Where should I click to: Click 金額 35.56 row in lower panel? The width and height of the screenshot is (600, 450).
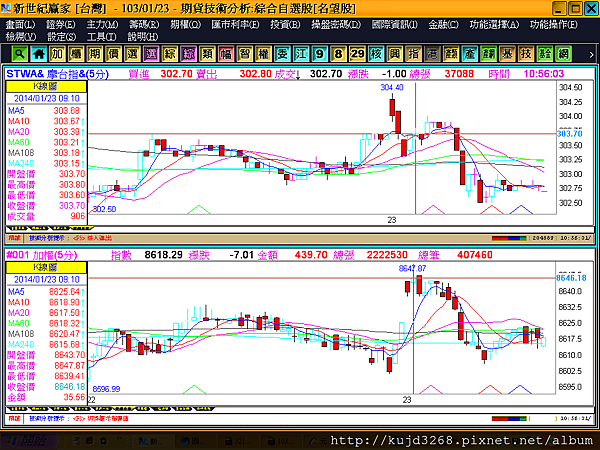click(46, 397)
